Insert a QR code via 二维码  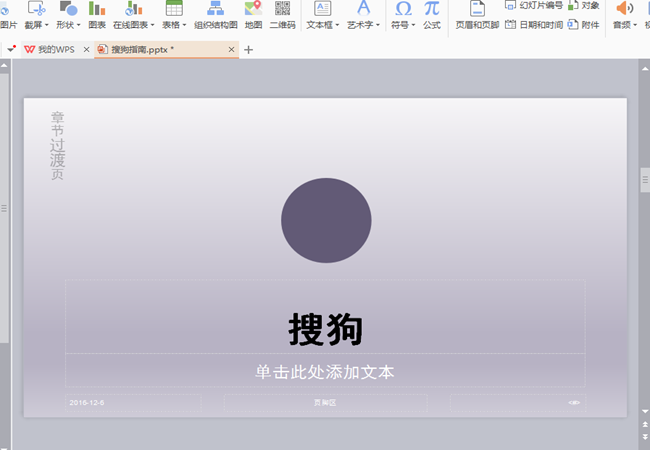(282, 15)
